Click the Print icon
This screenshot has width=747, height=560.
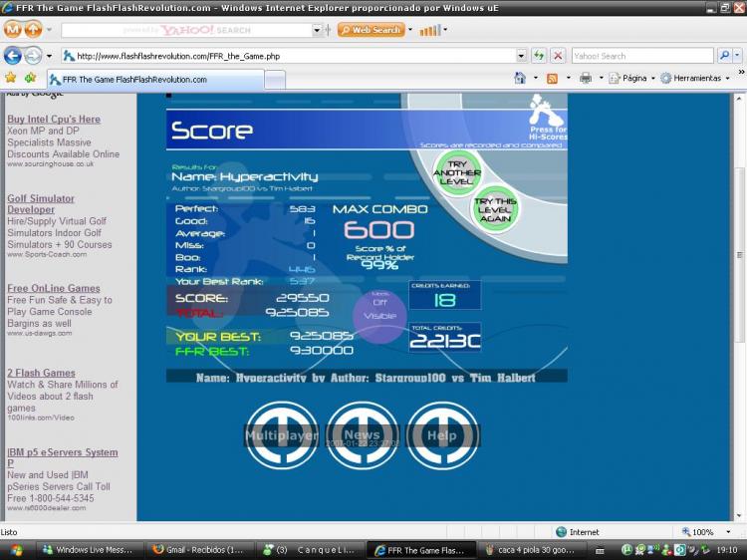pos(586,78)
